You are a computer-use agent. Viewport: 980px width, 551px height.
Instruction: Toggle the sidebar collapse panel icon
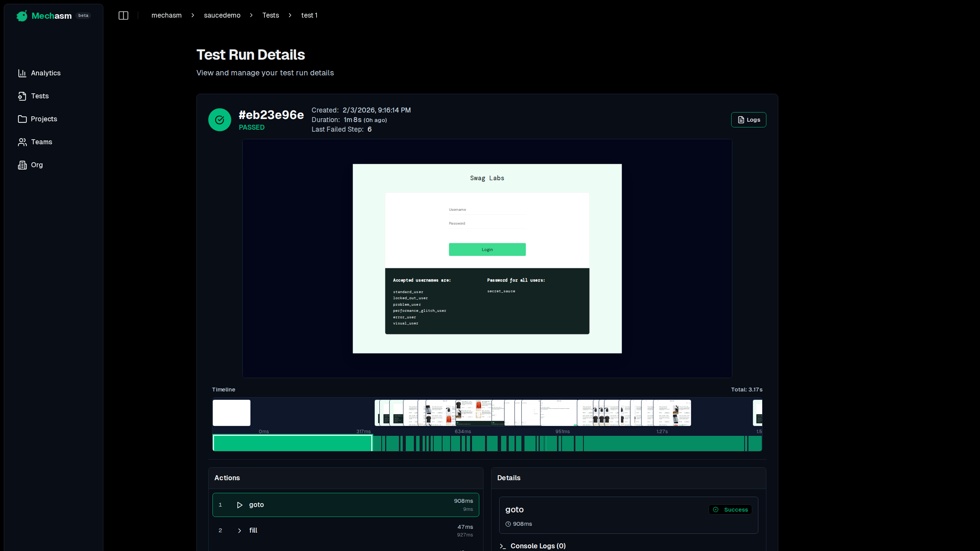[x=123, y=15]
